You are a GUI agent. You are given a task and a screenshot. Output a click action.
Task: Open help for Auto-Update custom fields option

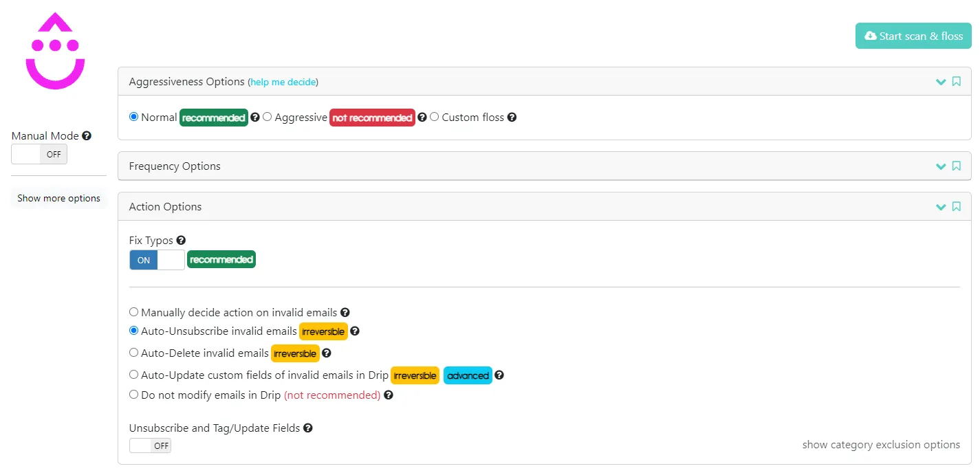499,375
